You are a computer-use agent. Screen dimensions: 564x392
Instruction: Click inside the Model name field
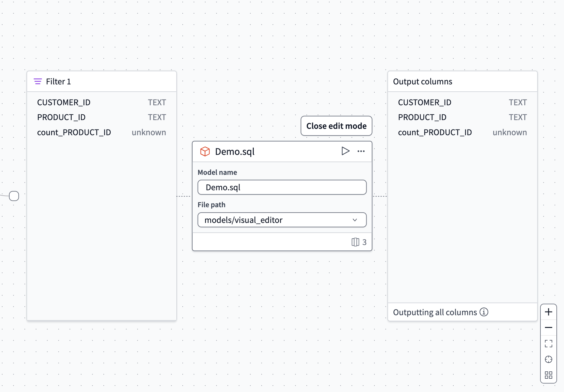tap(282, 187)
